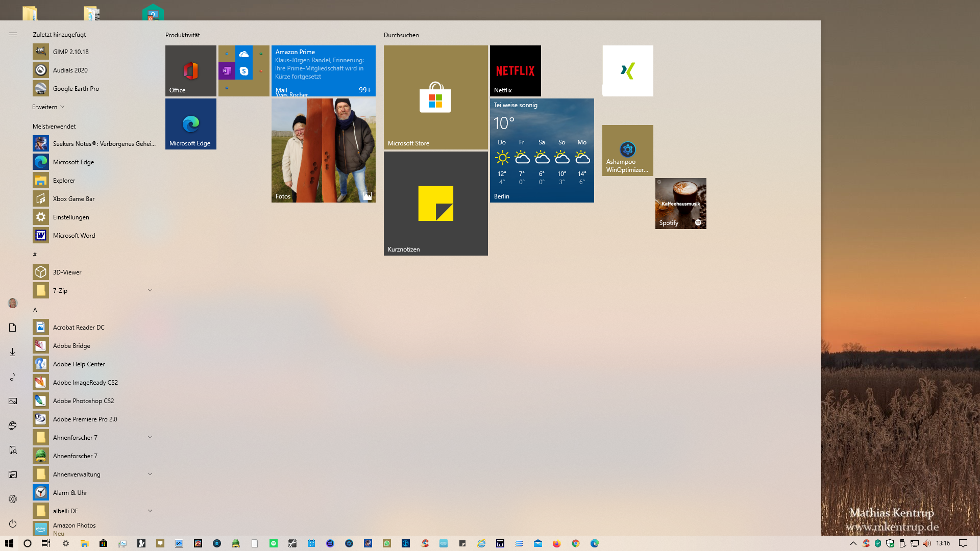Launch the Ashampoo WinOptimizer tile
The width and height of the screenshot is (980, 551).
tap(628, 151)
